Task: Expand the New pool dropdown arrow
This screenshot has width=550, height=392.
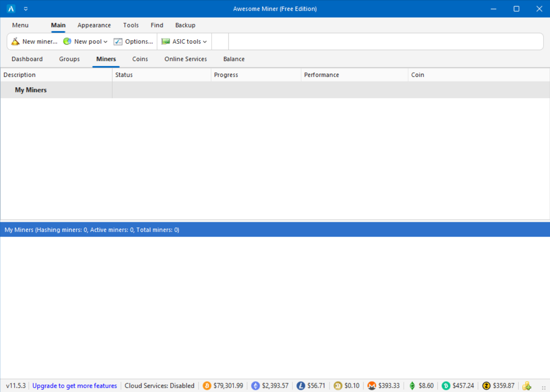Action: click(x=106, y=42)
